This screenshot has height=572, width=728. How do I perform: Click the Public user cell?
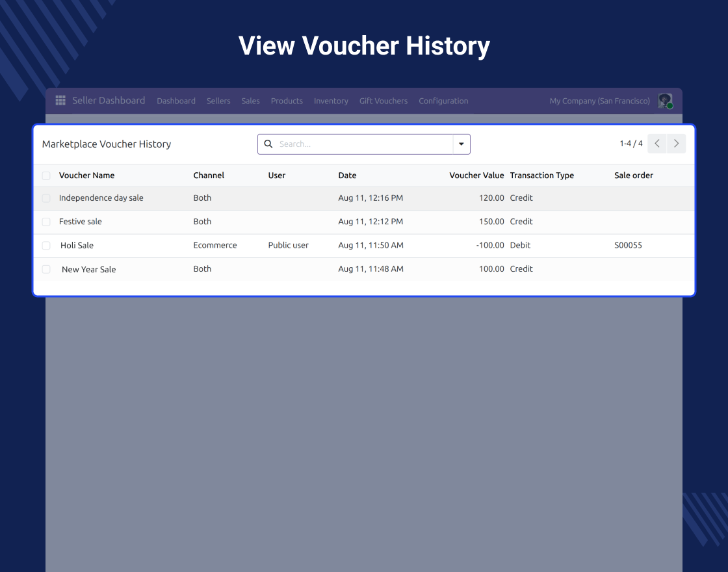point(289,245)
